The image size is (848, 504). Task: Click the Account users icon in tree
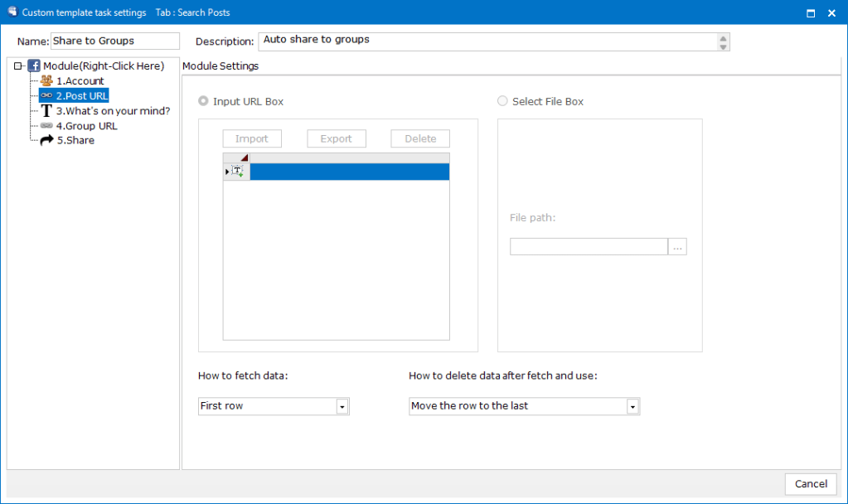coord(46,81)
